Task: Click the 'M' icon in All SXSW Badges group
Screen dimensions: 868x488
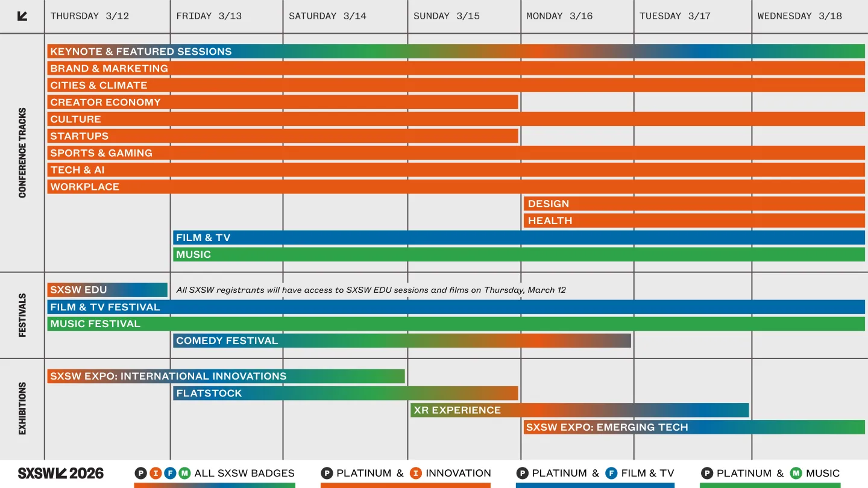Action: coord(185,473)
